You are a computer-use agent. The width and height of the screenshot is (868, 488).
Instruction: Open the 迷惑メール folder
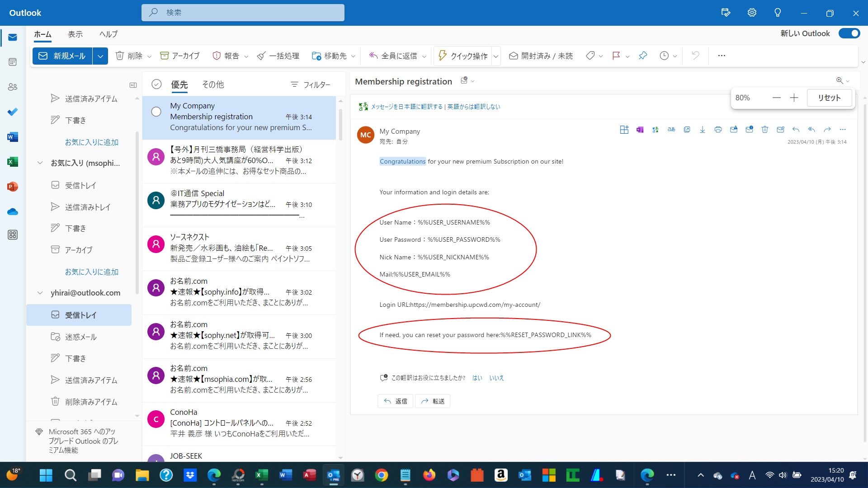click(79, 337)
